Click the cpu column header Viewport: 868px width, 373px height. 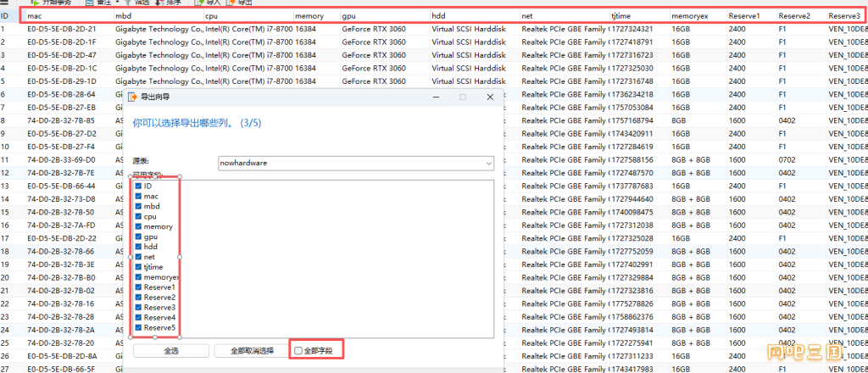pos(248,16)
